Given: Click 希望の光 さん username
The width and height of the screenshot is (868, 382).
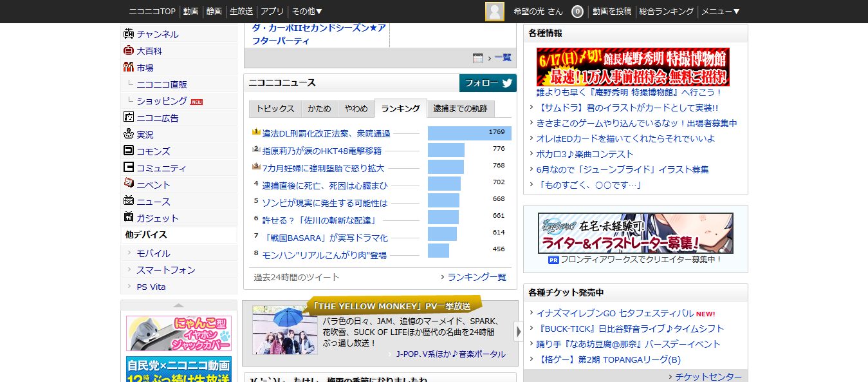Looking at the screenshot, I should point(538,12).
